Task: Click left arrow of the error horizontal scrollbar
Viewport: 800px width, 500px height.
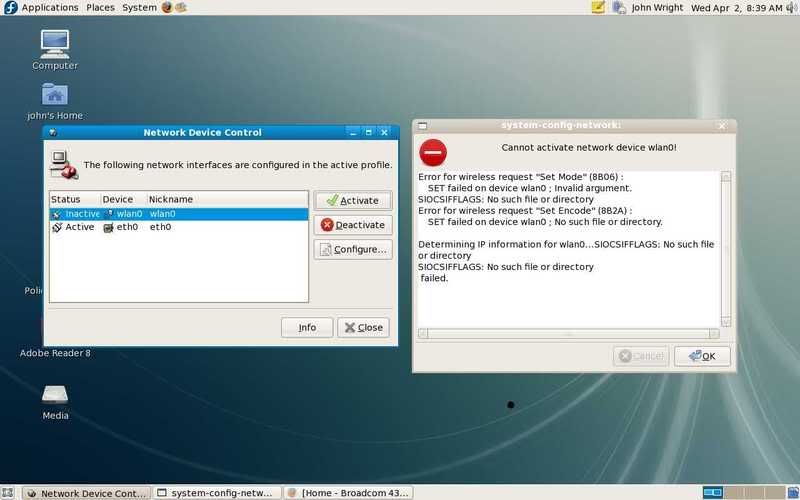Action: tap(423, 334)
